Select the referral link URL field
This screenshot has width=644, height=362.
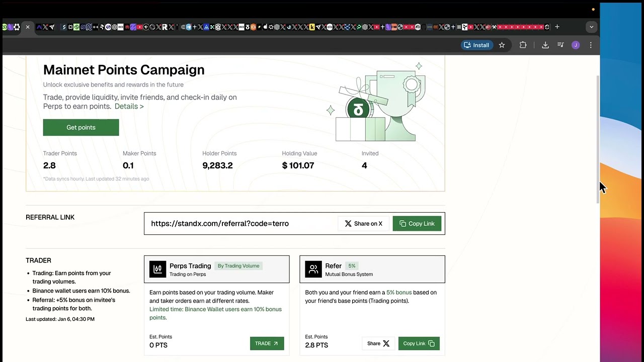coord(294,224)
